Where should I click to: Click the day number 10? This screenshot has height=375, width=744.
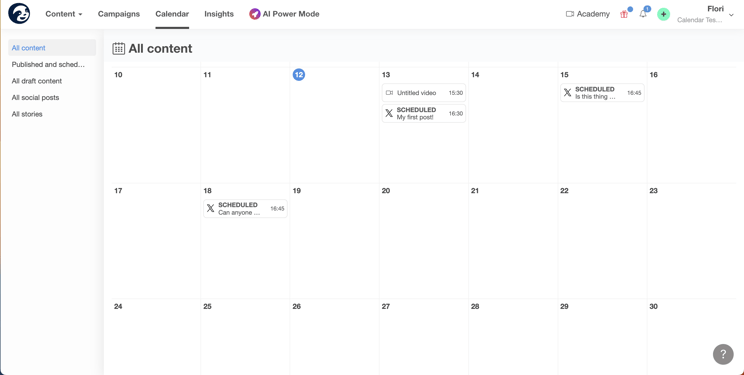click(x=118, y=75)
